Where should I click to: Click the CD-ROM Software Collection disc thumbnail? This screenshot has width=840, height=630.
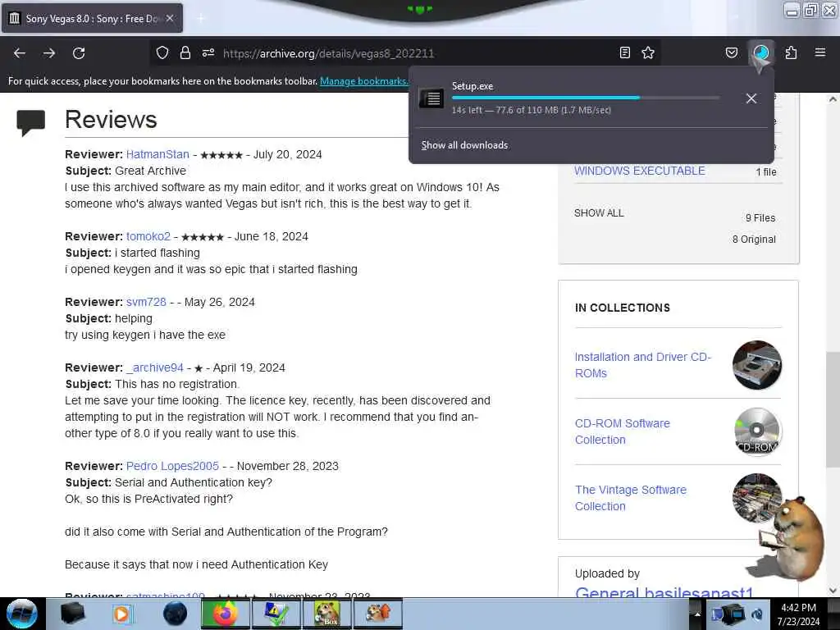757,431
